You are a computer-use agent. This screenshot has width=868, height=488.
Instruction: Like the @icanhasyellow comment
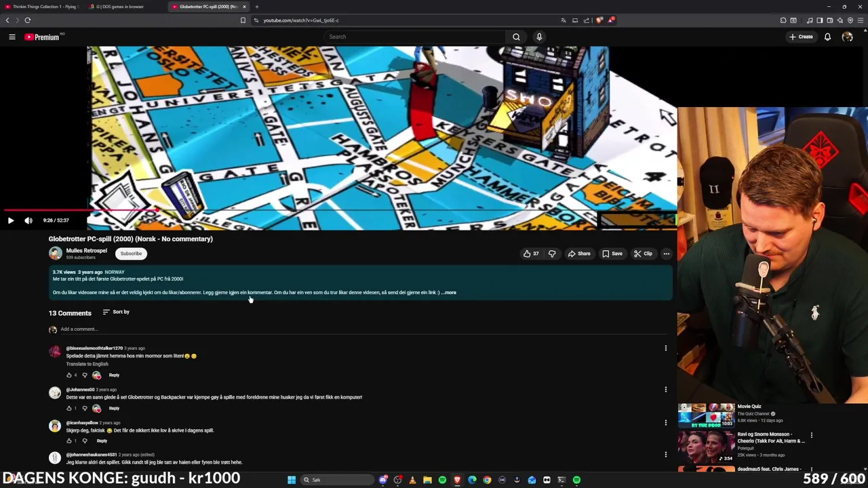68,441
